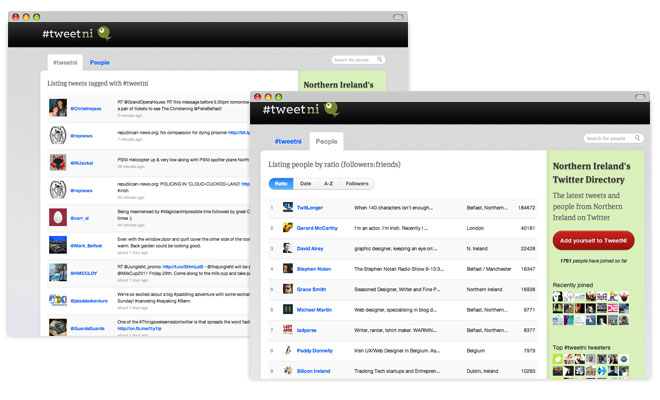Click '1761 people have joined so far' text
Image resolution: width=660 pixels, height=400 pixels.
(x=593, y=261)
